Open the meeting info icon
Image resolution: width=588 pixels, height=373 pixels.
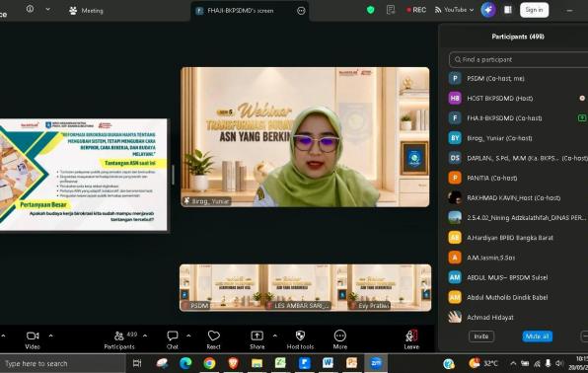click(x=30, y=9)
